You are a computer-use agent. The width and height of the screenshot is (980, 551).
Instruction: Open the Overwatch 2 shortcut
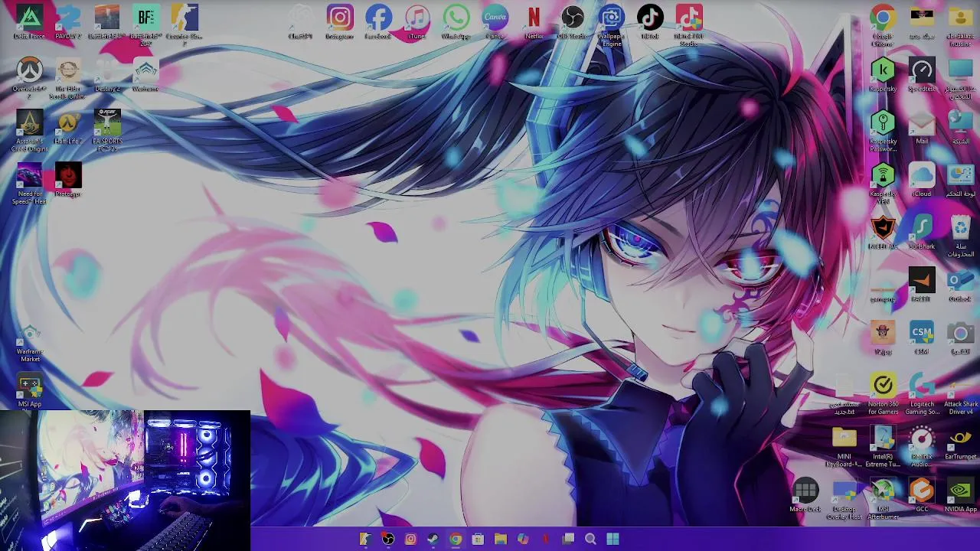(29, 77)
